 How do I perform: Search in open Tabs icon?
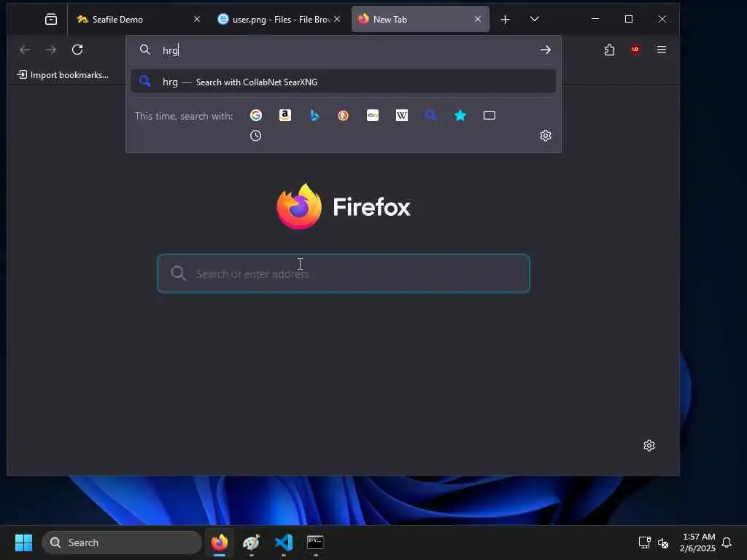point(489,115)
